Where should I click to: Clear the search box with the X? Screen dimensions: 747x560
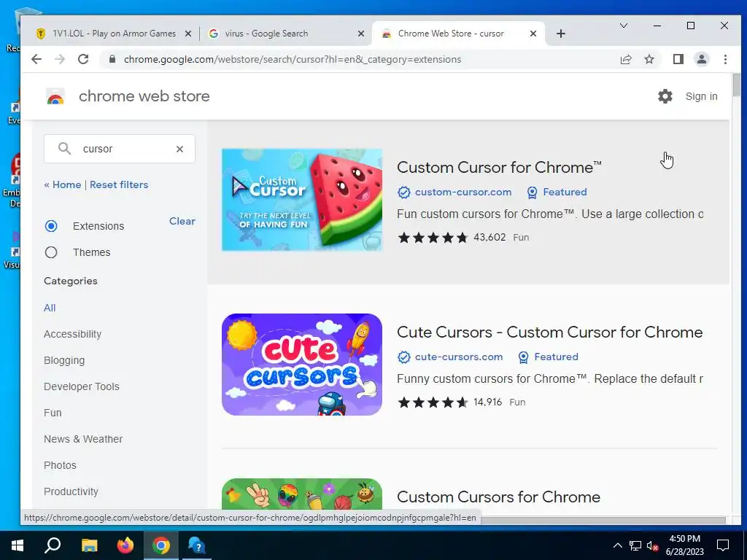tap(179, 149)
